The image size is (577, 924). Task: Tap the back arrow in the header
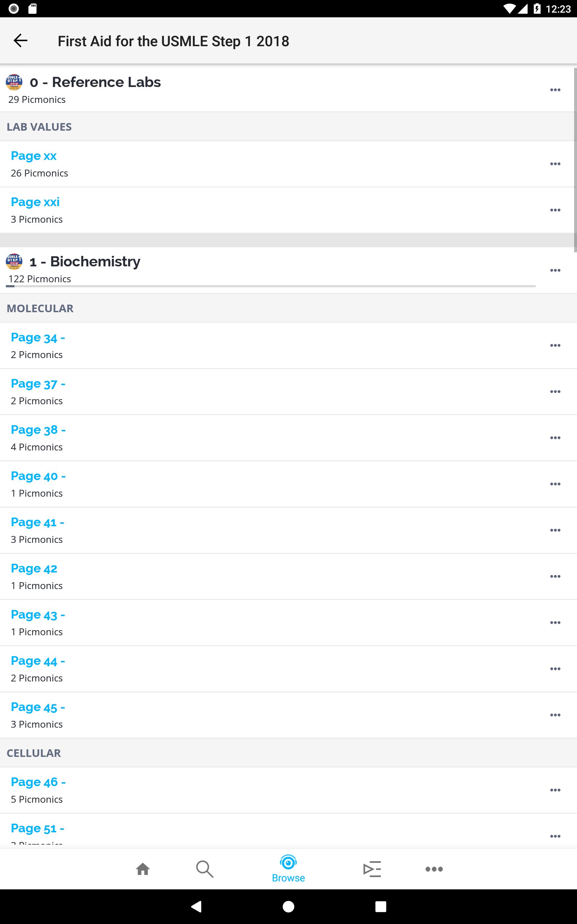coord(21,40)
